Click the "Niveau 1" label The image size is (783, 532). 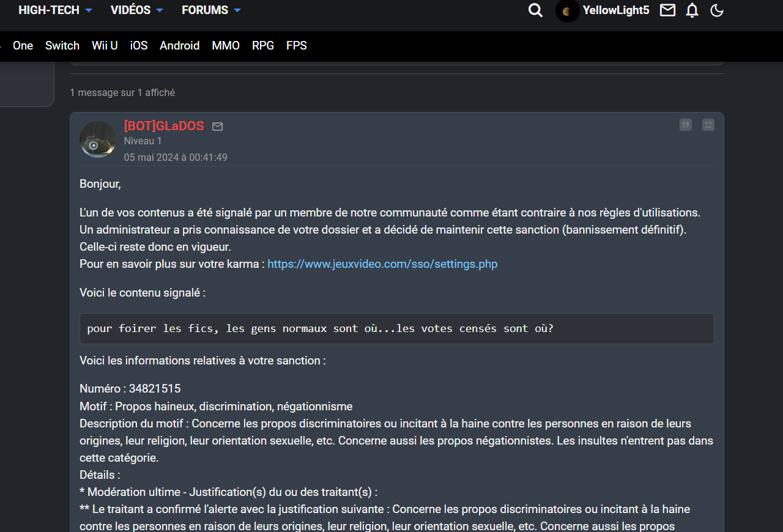[x=143, y=141]
